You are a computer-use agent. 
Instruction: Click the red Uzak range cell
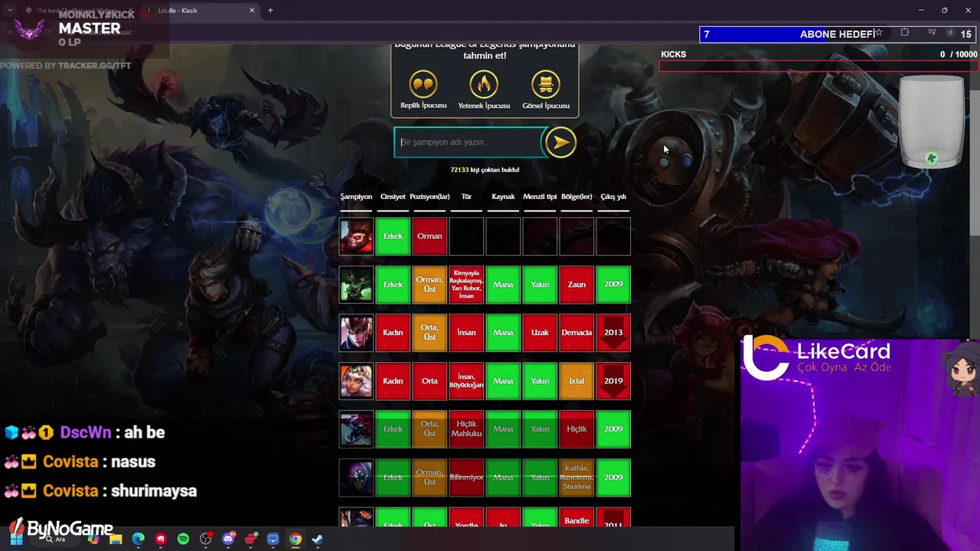(x=540, y=333)
